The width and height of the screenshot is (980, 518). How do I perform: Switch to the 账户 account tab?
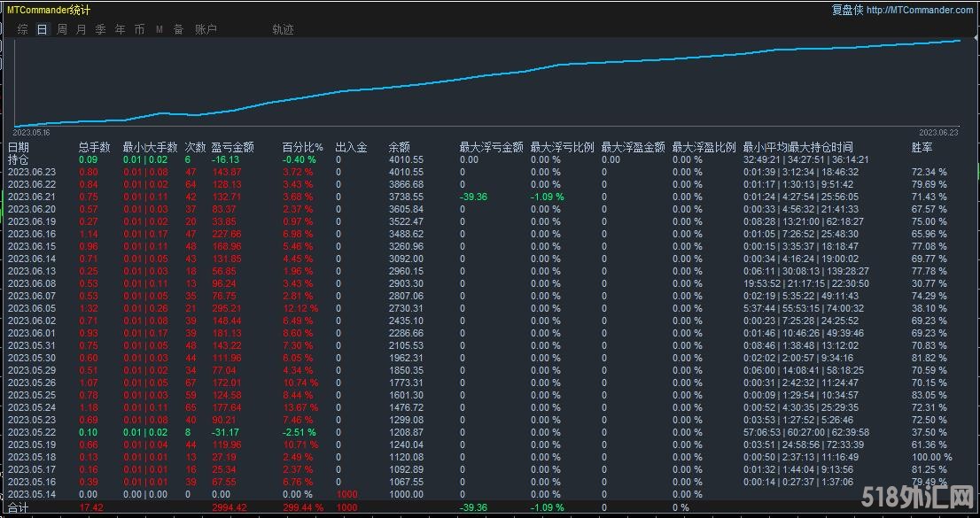[206, 29]
